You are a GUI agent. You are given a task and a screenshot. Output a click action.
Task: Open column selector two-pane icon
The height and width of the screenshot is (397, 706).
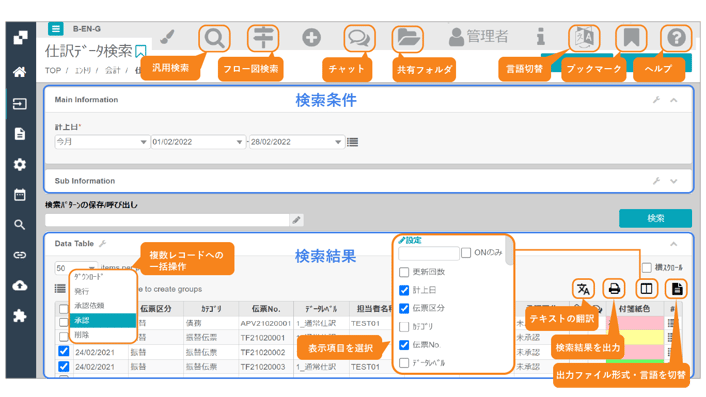(647, 289)
